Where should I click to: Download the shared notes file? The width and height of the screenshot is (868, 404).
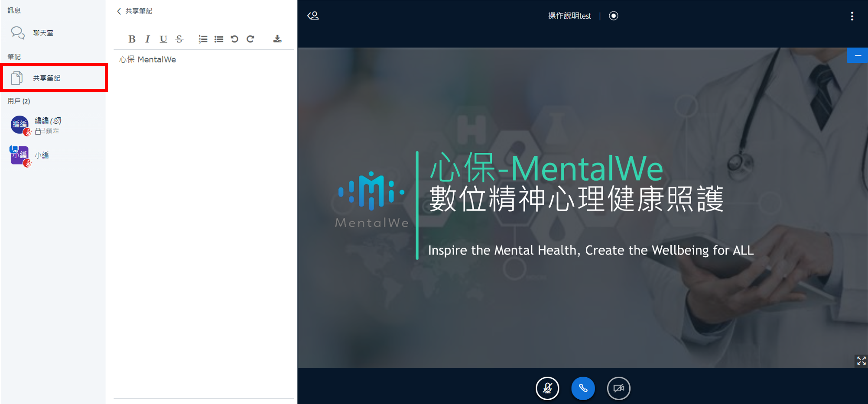click(x=277, y=39)
